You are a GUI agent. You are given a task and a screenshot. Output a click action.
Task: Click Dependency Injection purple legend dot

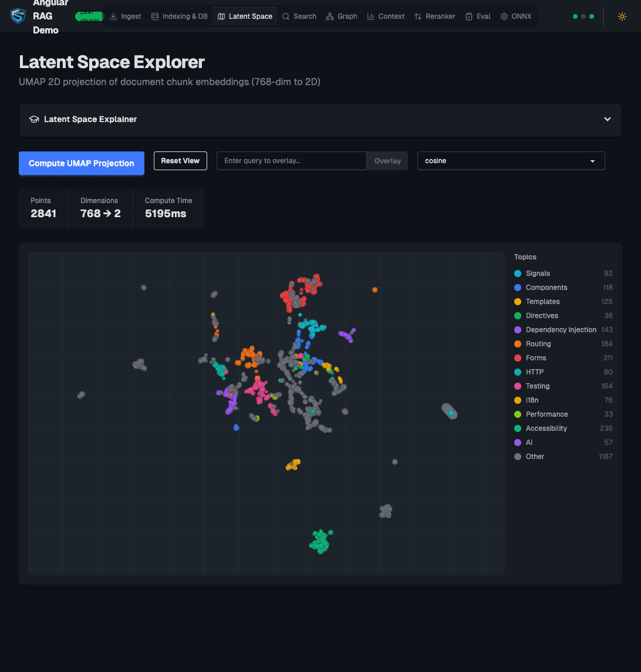click(518, 330)
